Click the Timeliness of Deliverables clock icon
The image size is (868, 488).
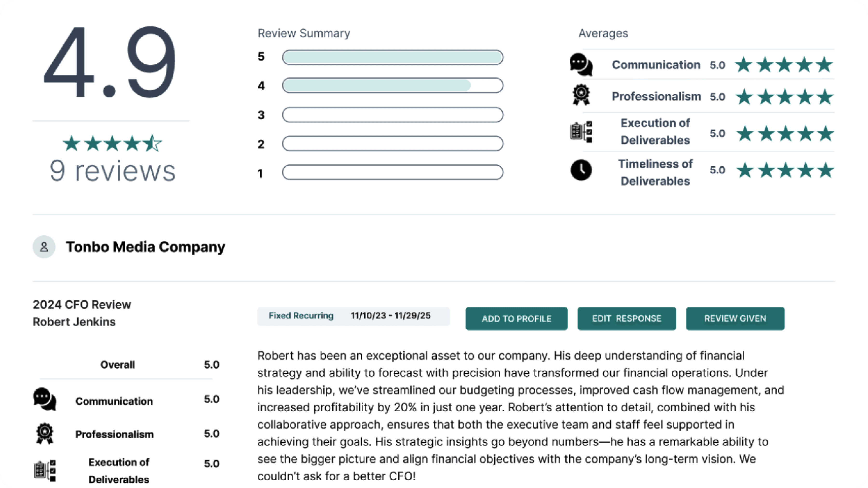pyautogui.click(x=581, y=170)
